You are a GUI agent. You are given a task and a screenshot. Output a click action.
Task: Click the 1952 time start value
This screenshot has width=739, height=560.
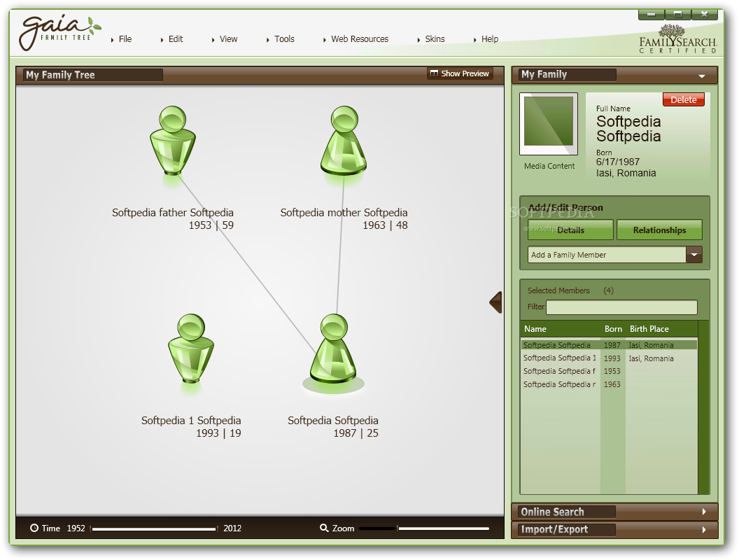[76, 528]
